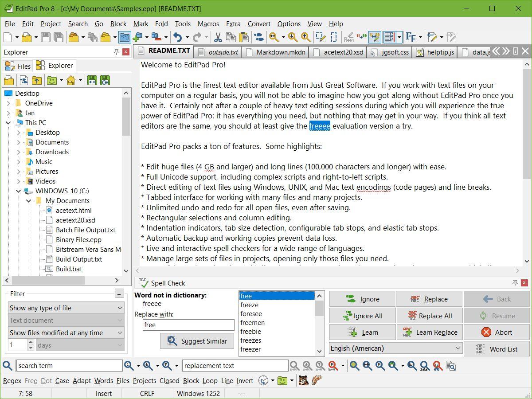This screenshot has width=532, height=399.
Task: Toggle the Regex search option
Action: 12,380
